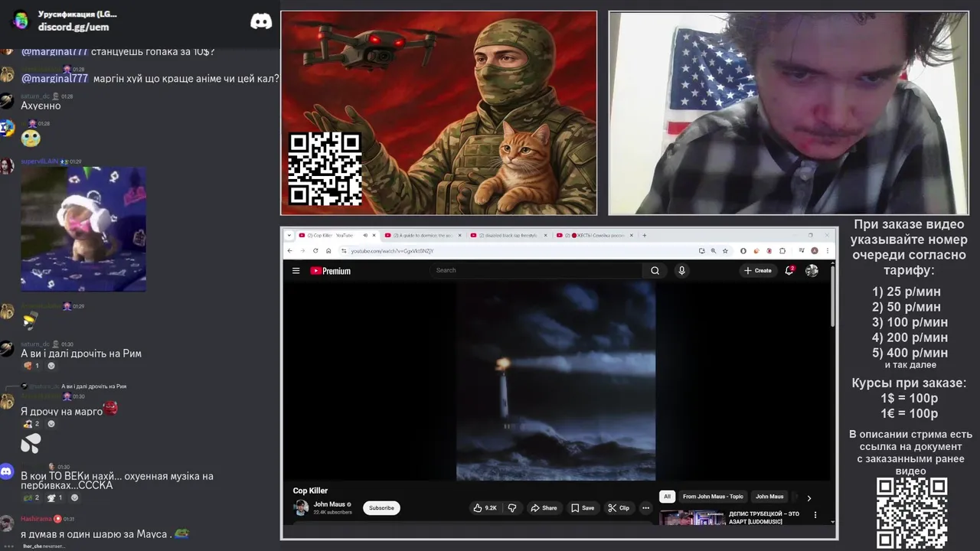
Task: Click the 'Cop Killer' video title
Action: click(x=310, y=491)
